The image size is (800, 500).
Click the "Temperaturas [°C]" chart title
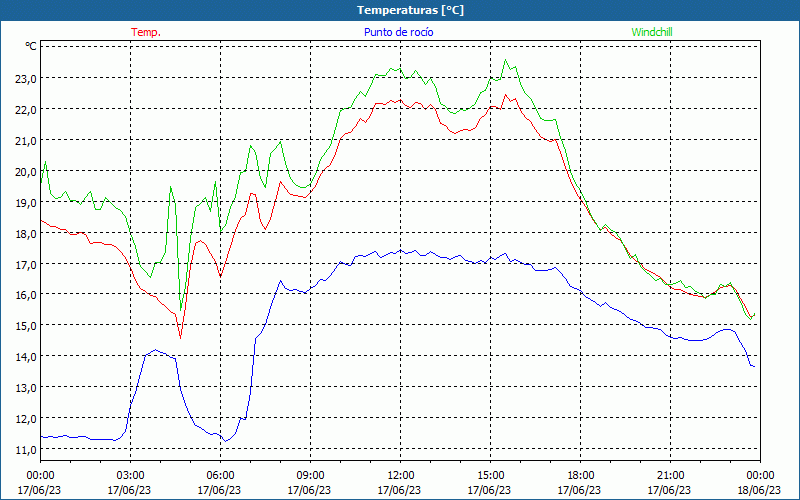(410, 10)
